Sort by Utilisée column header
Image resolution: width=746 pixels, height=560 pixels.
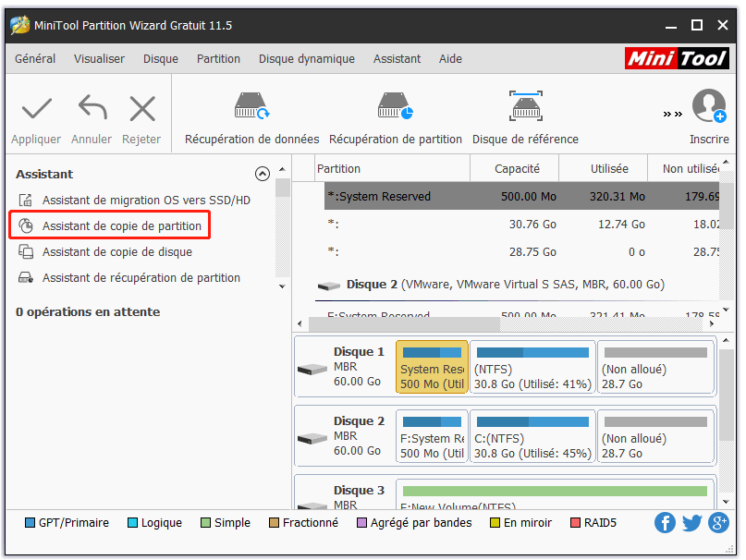(604, 168)
